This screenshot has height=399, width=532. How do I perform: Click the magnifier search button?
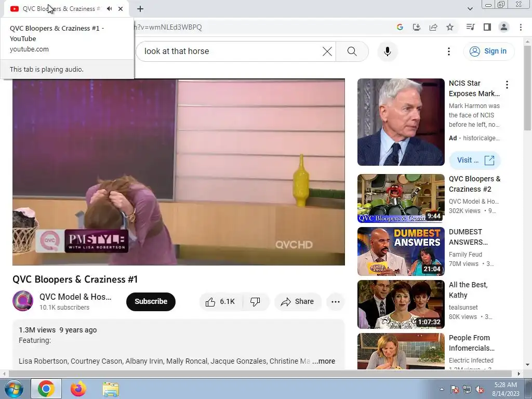[352, 51]
